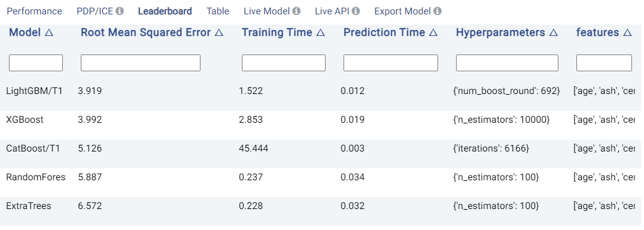Sort by Prediction Time triangle icon
This screenshot has height=230, width=644.
433,33
